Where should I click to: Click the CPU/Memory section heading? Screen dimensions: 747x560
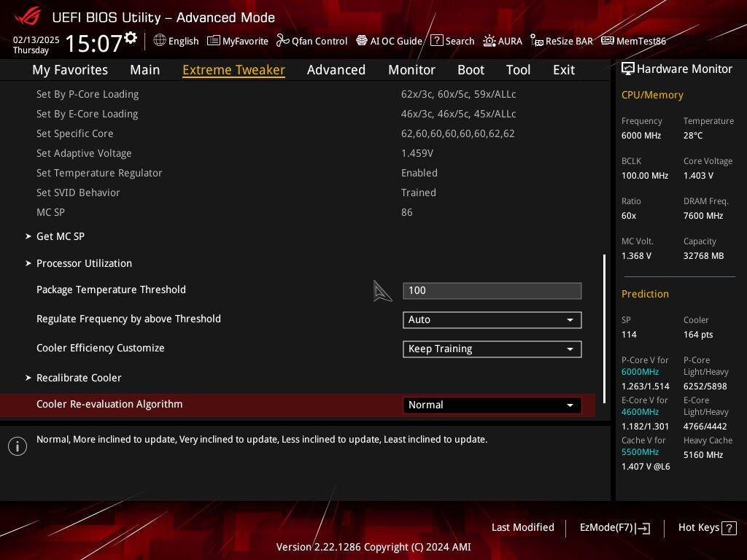[x=652, y=96]
